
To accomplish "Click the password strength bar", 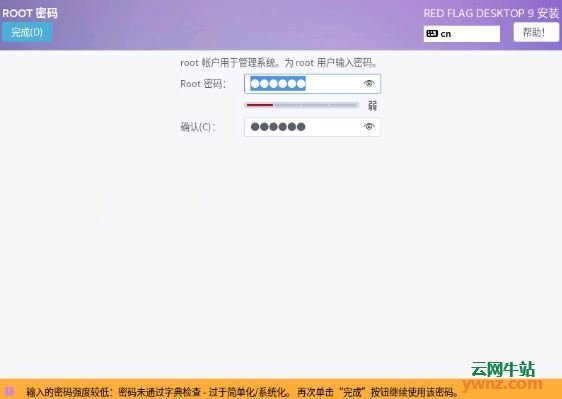I will tap(301, 105).
